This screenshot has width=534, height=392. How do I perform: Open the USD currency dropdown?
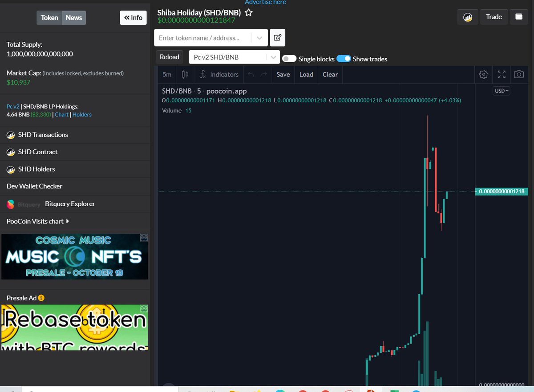502,91
